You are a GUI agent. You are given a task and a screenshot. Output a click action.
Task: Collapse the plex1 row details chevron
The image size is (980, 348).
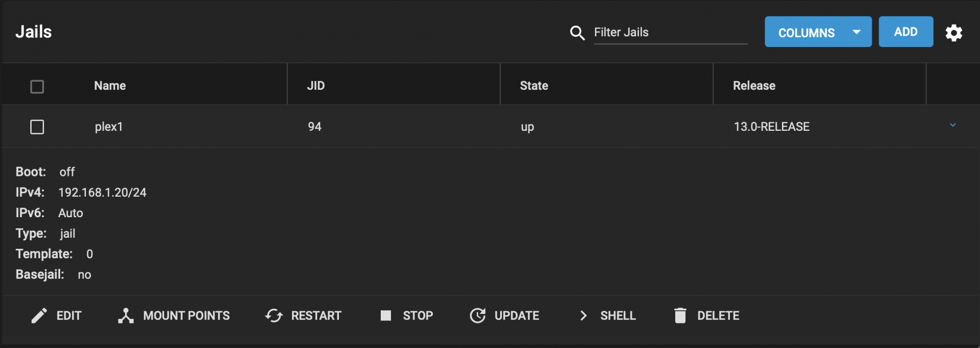(952, 125)
